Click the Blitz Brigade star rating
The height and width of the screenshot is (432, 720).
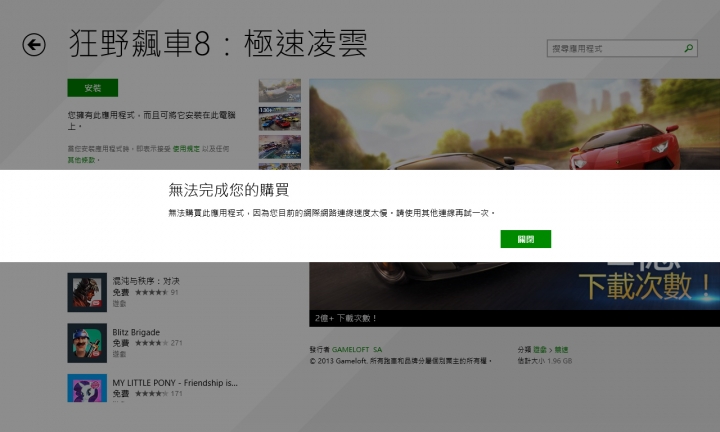tap(152, 343)
